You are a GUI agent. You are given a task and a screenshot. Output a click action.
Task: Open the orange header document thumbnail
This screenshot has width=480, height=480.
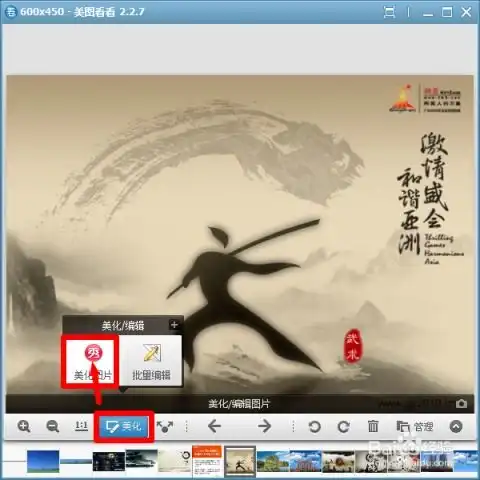(x=207, y=462)
